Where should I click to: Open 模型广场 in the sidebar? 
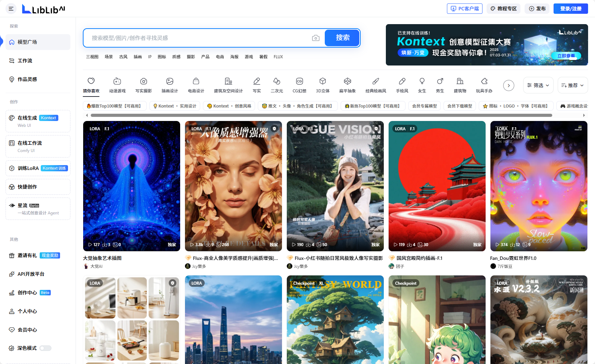[x=38, y=42]
